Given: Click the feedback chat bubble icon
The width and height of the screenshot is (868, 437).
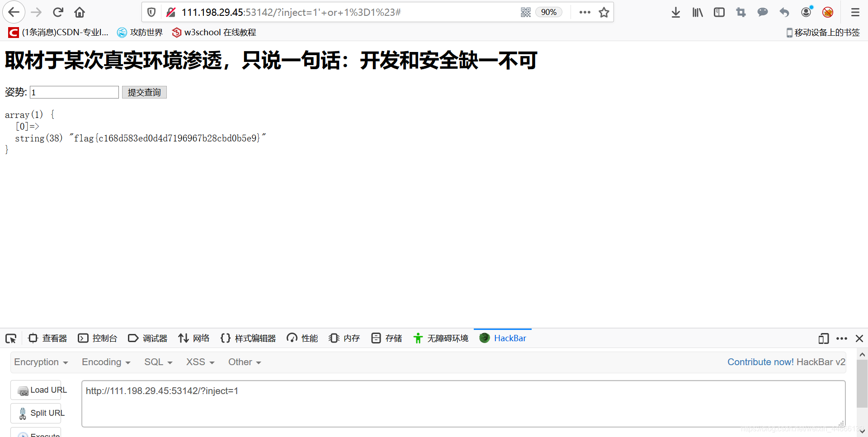Looking at the screenshot, I should click(763, 12).
